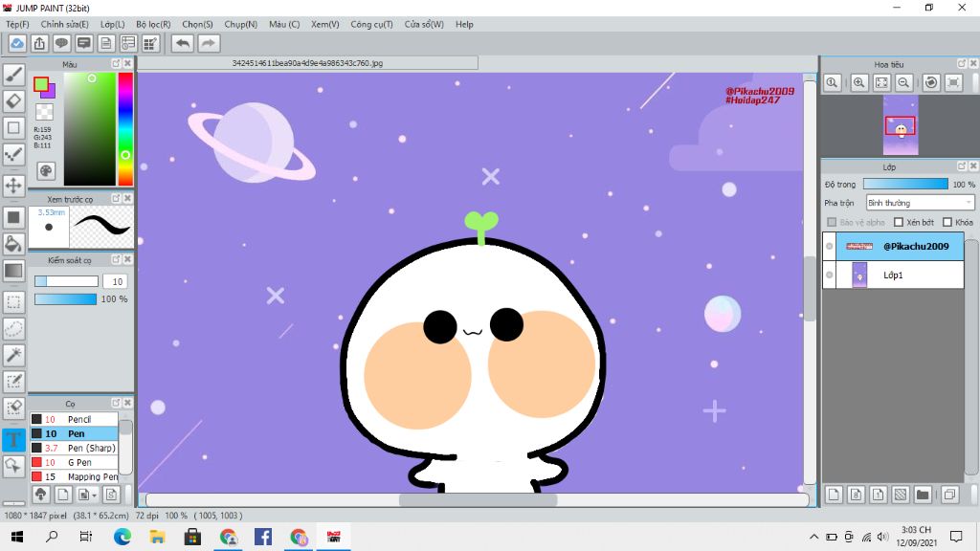Open Microsoft Edge from the taskbar
This screenshot has height=551, width=980.
pyautogui.click(x=122, y=537)
